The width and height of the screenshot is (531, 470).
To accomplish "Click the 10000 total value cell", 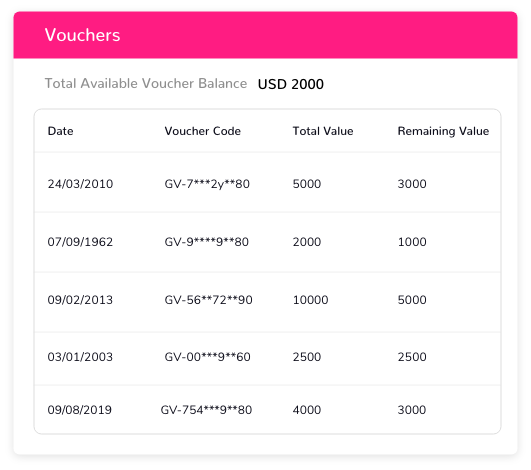I will 311,300.
